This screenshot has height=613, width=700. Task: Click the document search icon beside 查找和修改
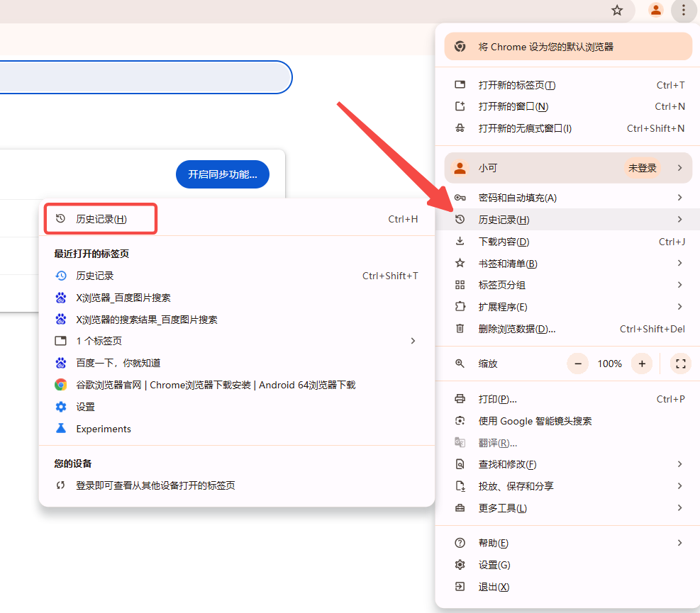(x=460, y=464)
